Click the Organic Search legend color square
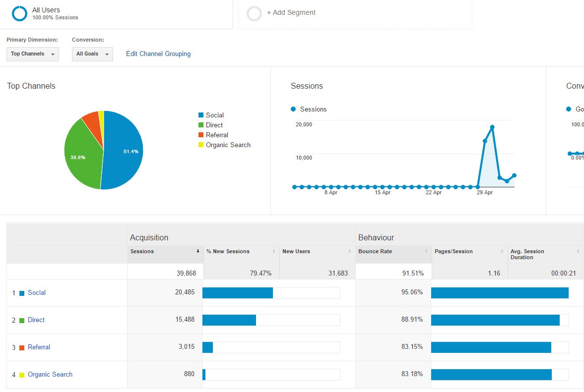Viewport: 584px width, 392px height. (x=201, y=145)
